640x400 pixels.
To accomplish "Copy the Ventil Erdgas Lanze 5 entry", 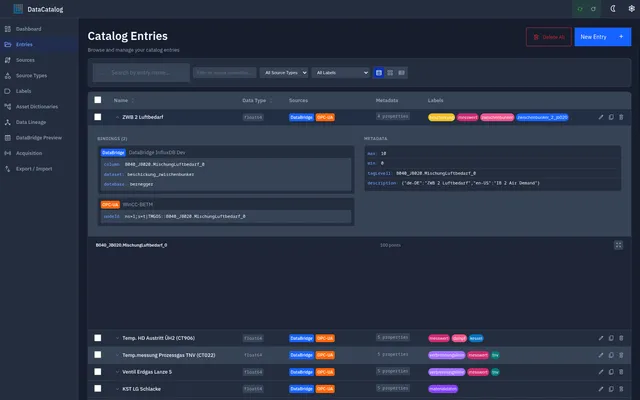I will 611,372.
